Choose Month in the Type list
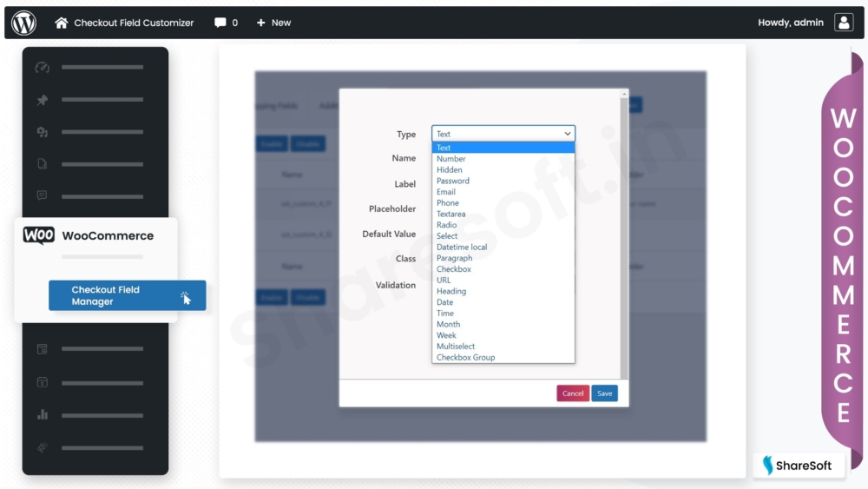Viewport: 868px width, 489px height. (503, 325)
